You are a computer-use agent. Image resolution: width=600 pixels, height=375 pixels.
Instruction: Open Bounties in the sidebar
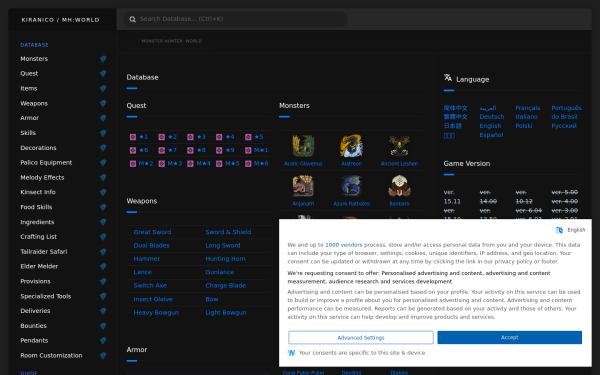click(x=33, y=326)
